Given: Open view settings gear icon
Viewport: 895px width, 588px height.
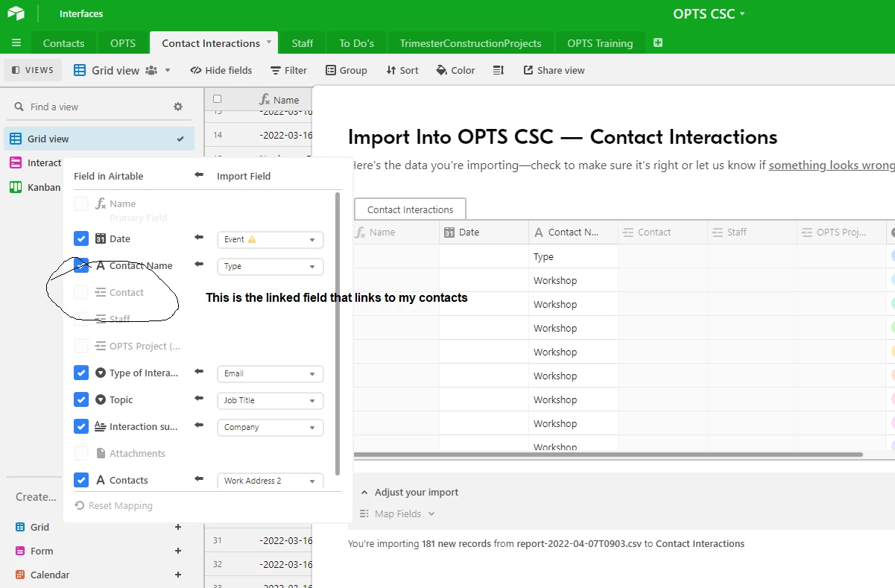Looking at the screenshot, I should 178,107.
